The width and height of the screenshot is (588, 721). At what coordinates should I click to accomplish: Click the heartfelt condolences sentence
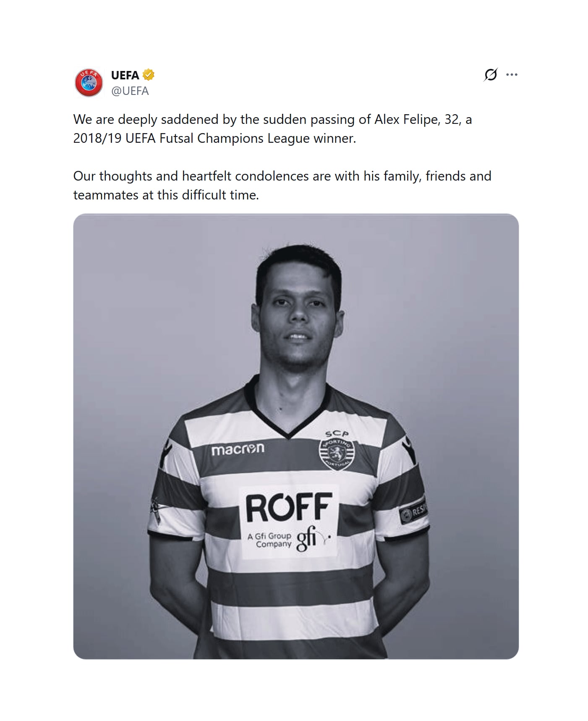282,176
